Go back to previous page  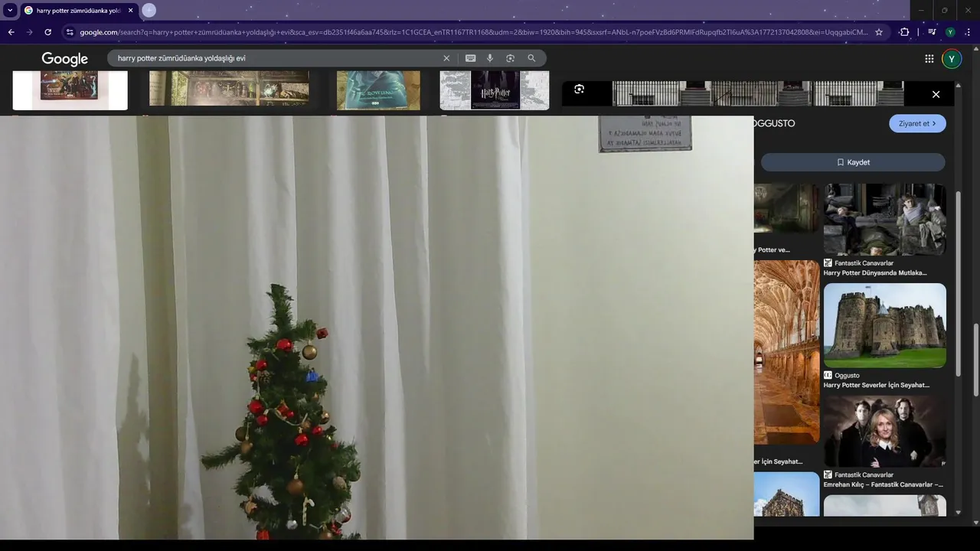[x=11, y=32]
